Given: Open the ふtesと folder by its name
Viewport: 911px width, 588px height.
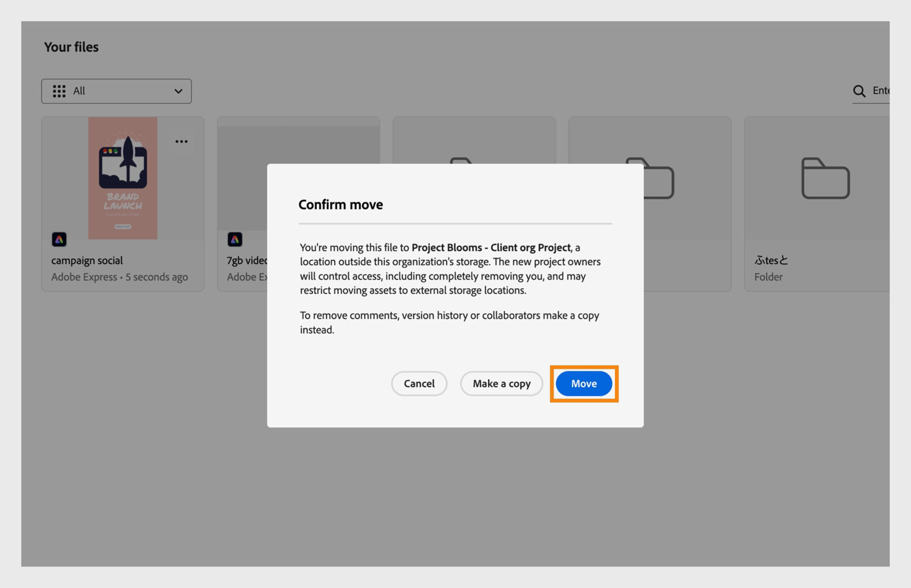Looking at the screenshot, I should (x=771, y=260).
